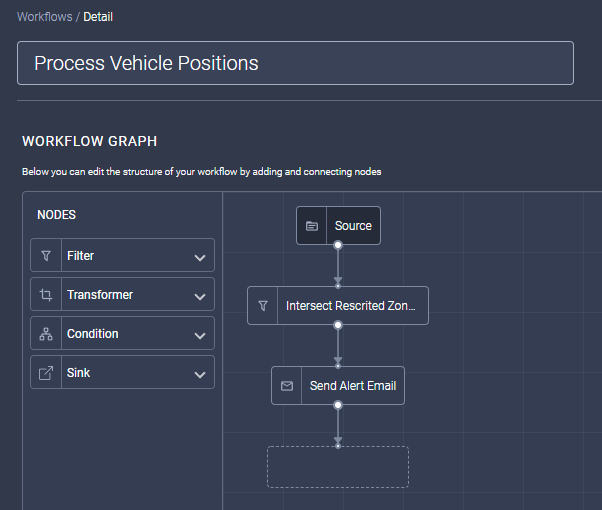Open the Condition dropdown chevron
Image resolution: width=602 pixels, height=510 pixels.
click(199, 335)
